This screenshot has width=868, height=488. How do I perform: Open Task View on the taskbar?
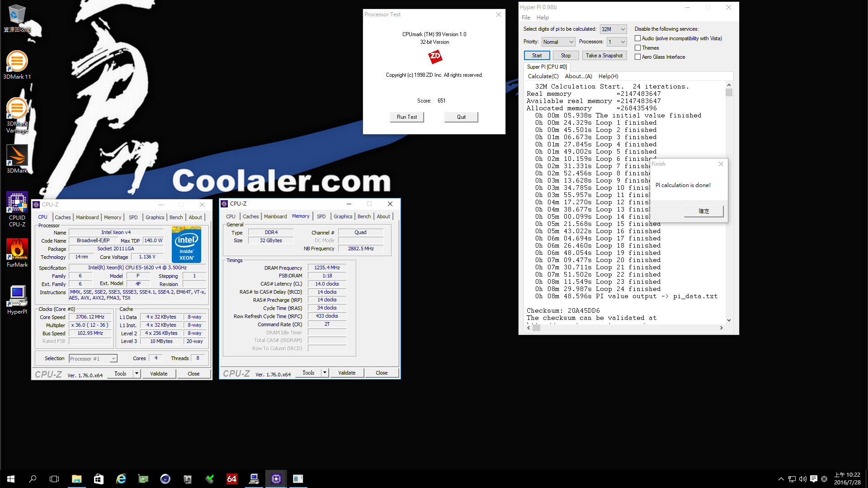[54, 479]
